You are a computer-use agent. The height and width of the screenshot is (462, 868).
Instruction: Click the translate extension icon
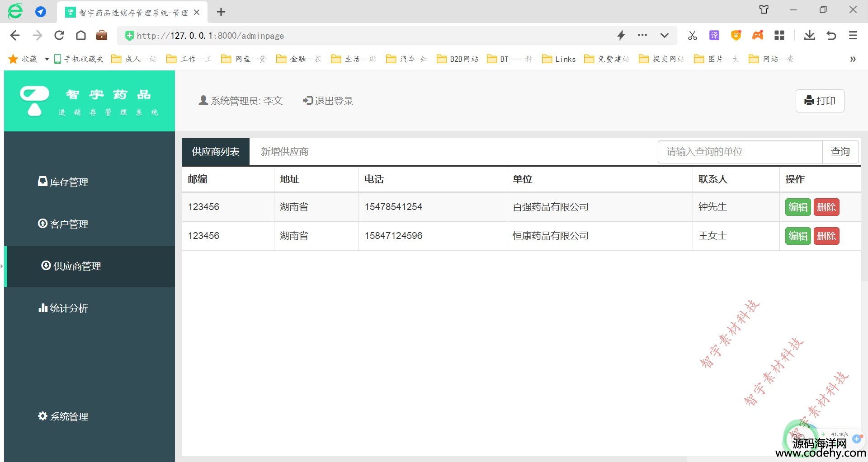pyautogui.click(x=714, y=35)
